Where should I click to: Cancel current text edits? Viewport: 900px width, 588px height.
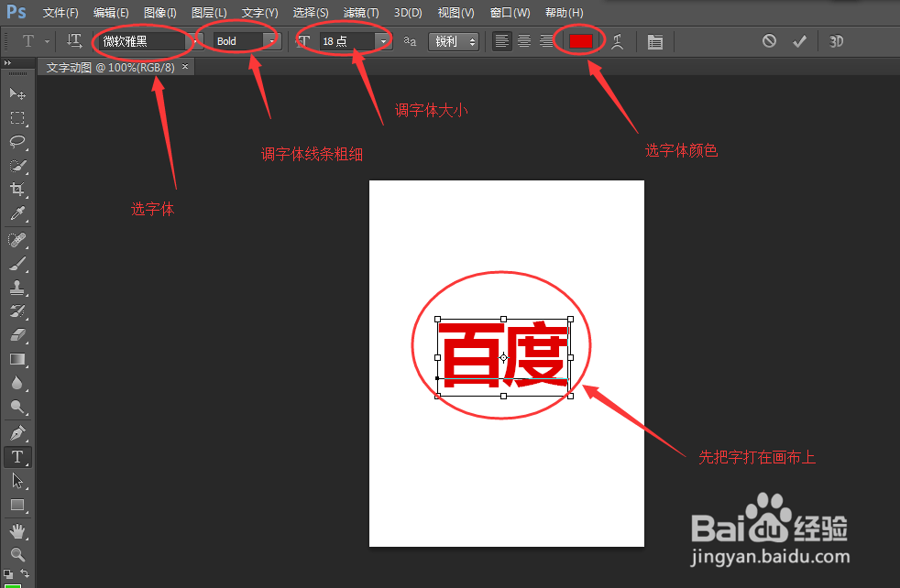[x=769, y=40]
